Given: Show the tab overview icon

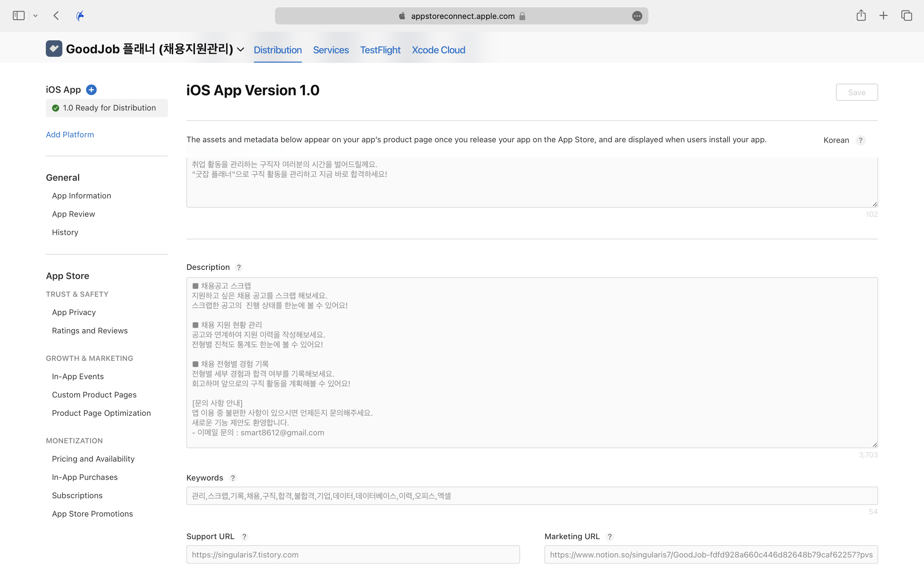Looking at the screenshot, I should (907, 16).
